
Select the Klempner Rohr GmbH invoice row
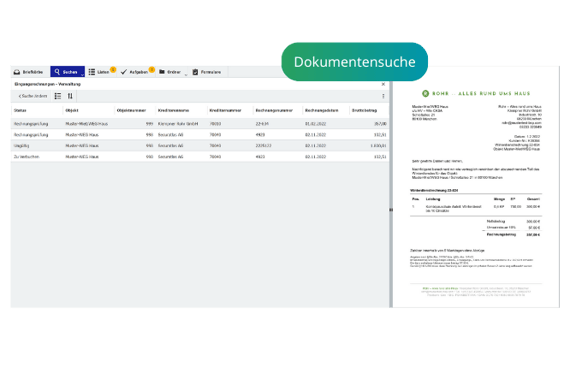[x=200, y=124]
